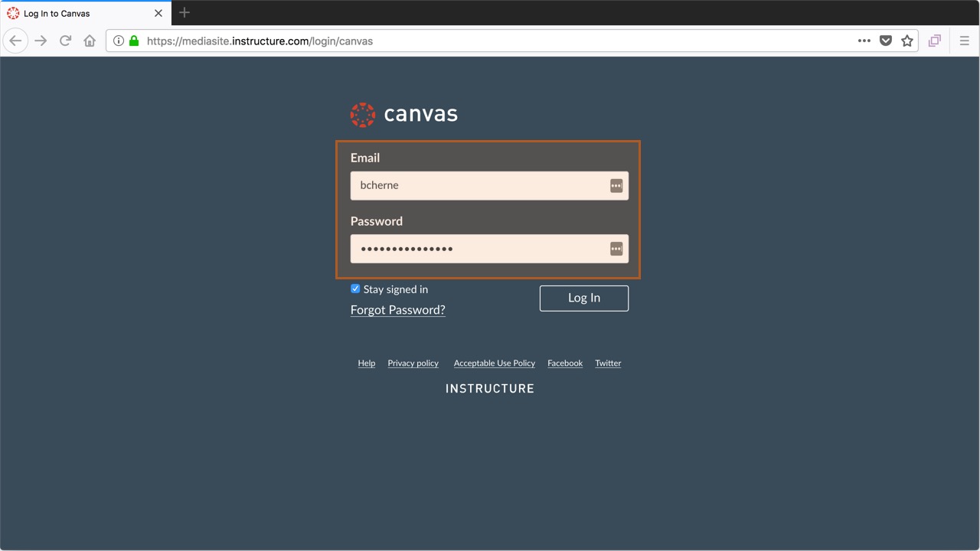Save page to Pocket
This screenshot has width=980, height=551.
[x=886, y=41]
